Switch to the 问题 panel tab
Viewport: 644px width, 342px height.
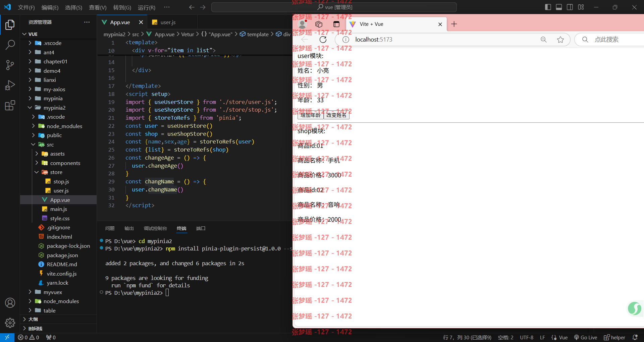pyautogui.click(x=110, y=228)
